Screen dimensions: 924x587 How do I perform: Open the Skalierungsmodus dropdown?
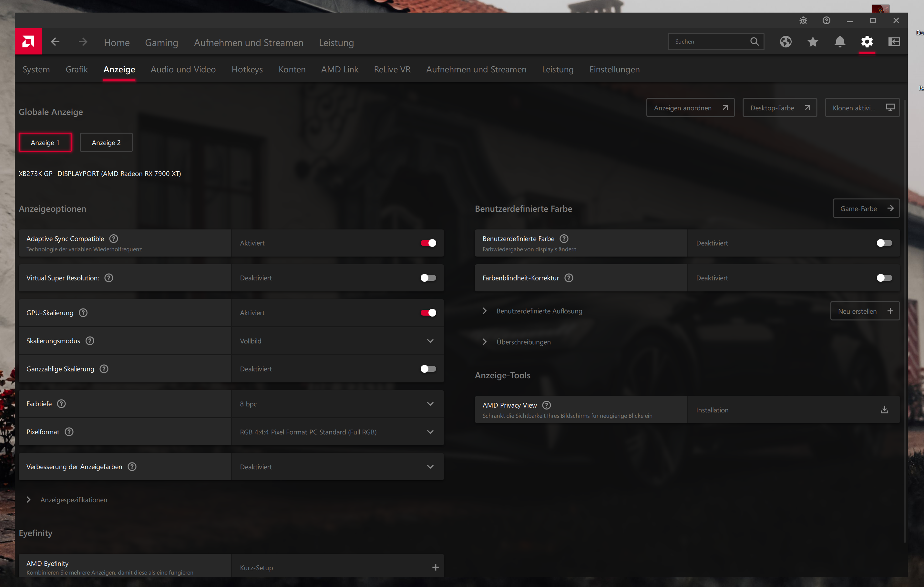pyautogui.click(x=337, y=341)
